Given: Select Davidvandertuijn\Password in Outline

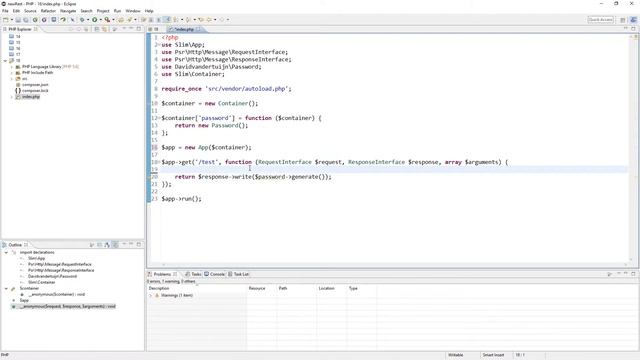Looking at the screenshot, I should pyautogui.click(x=52, y=276).
